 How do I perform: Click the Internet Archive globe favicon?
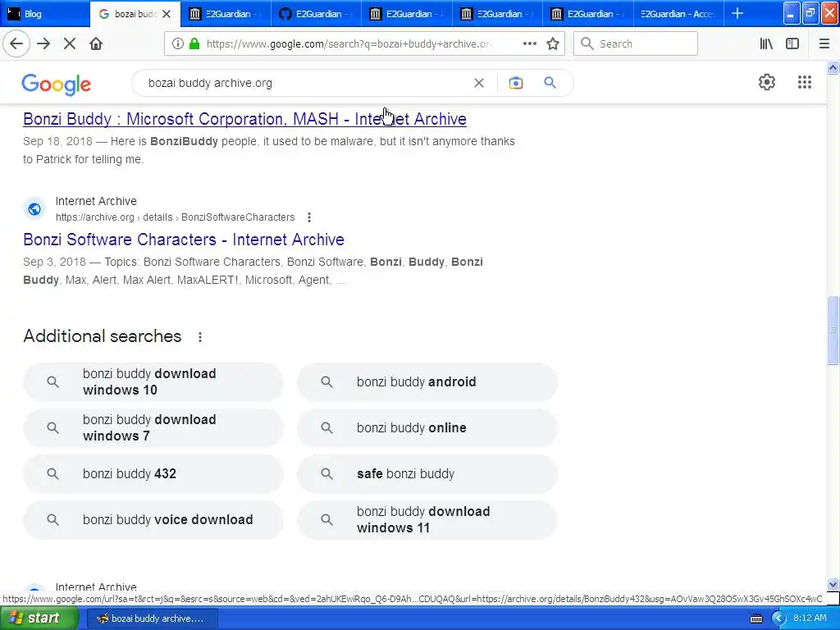[x=34, y=209]
